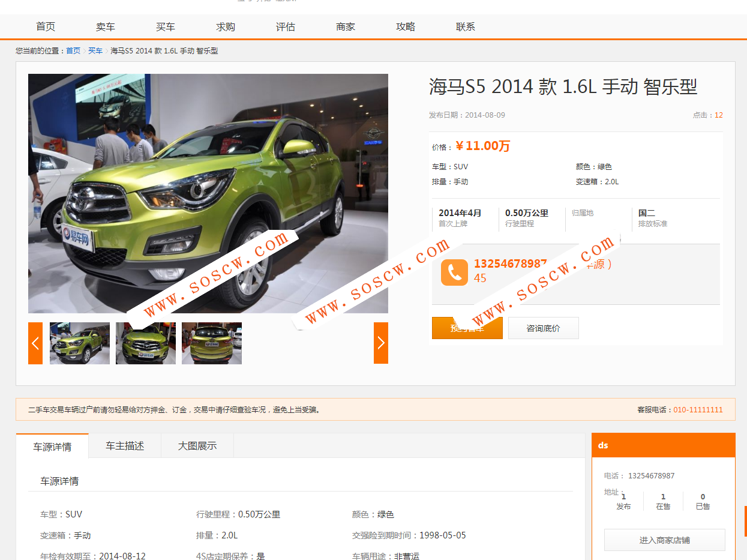Viewport: 747px width, 560px height.
Task: Click 交强险到期时间：1998-05-05 detail
Action: 409,535
